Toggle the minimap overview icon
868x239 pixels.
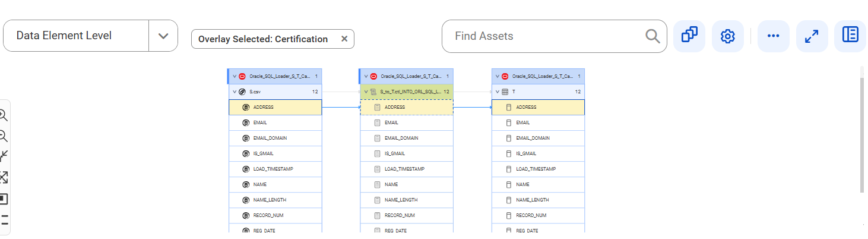point(3,199)
